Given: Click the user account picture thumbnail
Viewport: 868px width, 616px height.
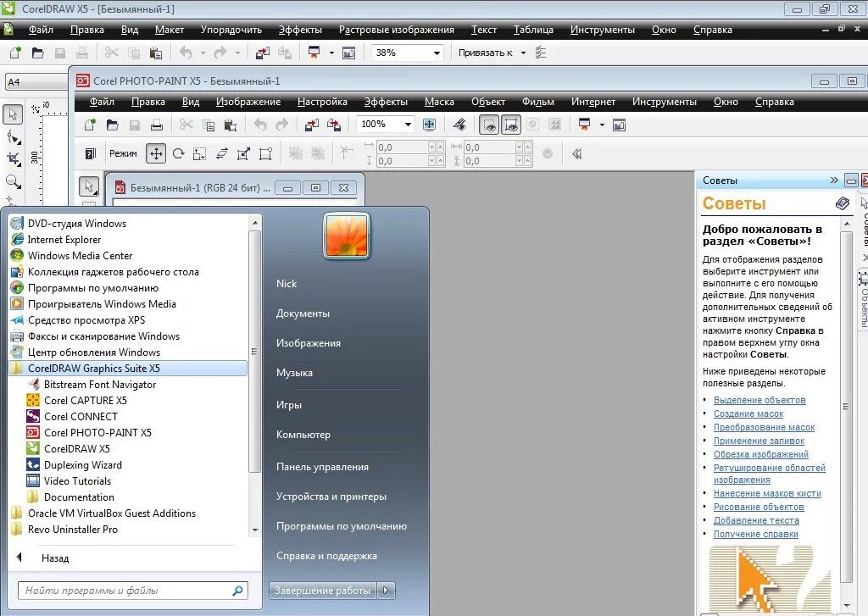Looking at the screenshot, I should [x=347, y=236].
